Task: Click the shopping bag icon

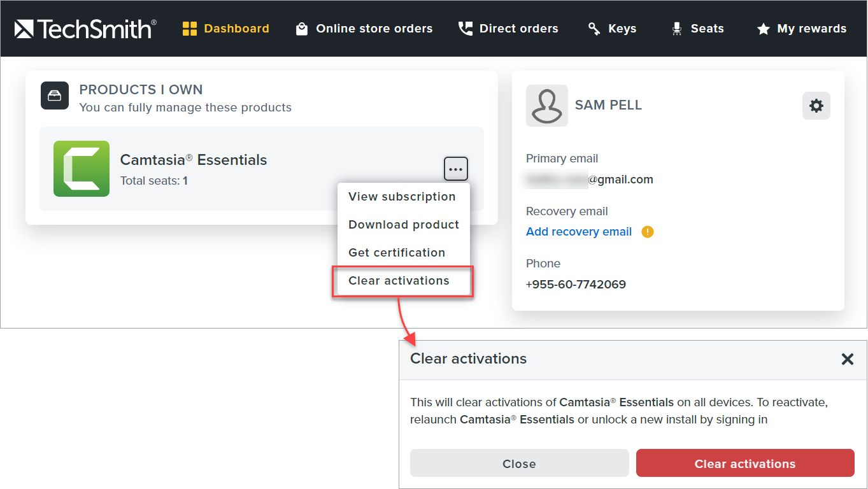Action: [302, 29]
